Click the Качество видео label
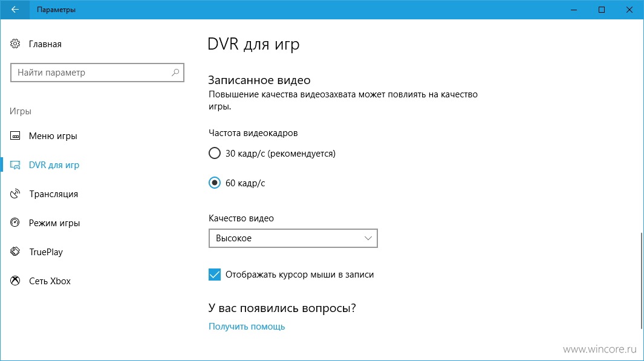Screen dimensions: 644x361 pos(241,218)
